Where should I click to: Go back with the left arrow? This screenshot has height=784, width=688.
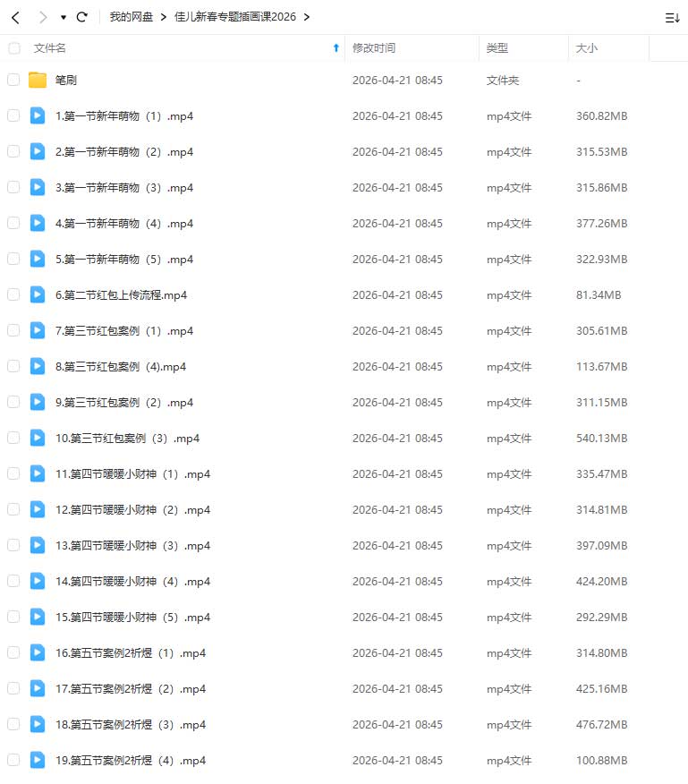click(x=15, y=18)
